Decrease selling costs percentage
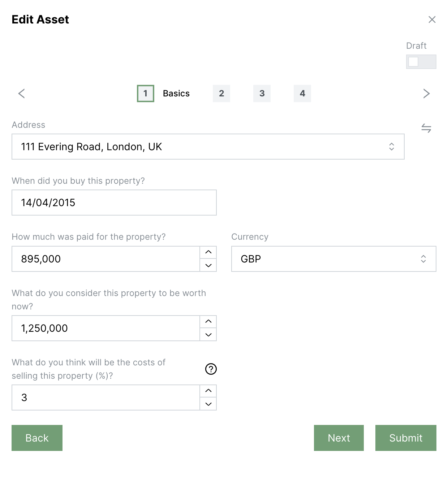Image resolution: width=448 pixels, height=491 pixels. [208, 404]
